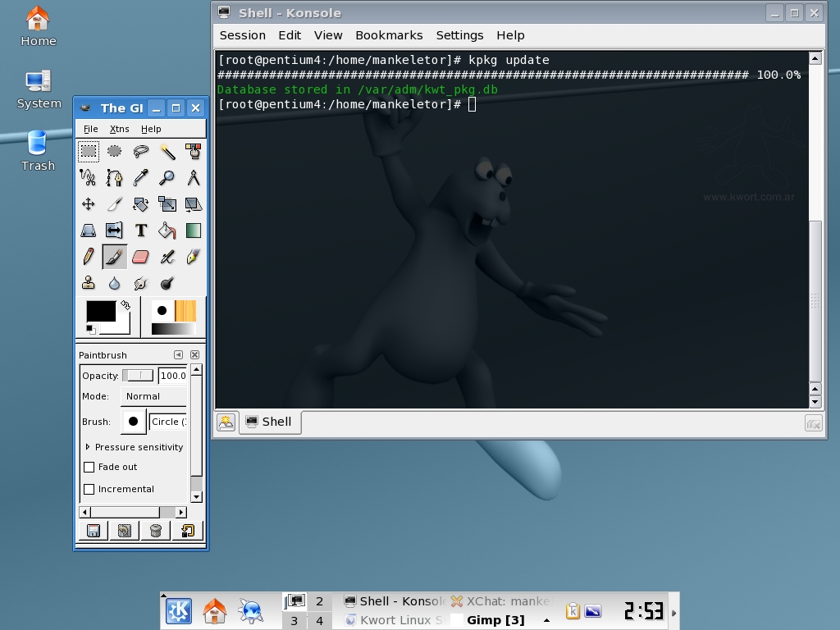Open the Xtns menu in GIMP

pyautogui.click(x=119, y=129)
